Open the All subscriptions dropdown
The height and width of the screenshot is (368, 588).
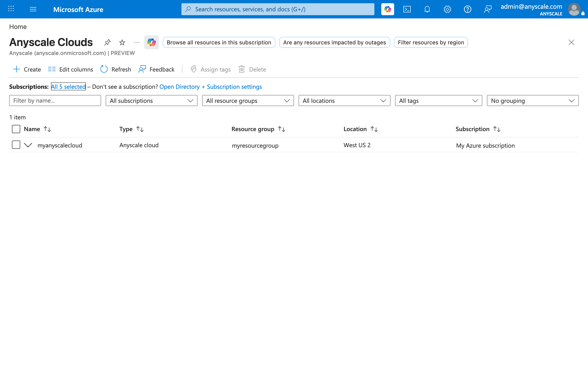151,101
